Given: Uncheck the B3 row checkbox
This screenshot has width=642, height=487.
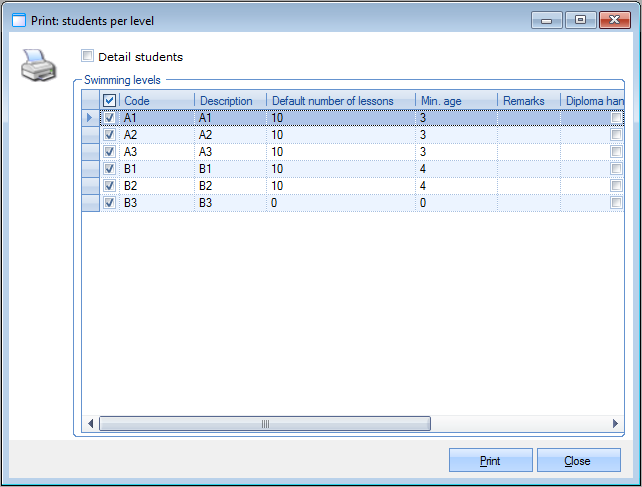Looking at the screenshot, I should pos(110,202).
